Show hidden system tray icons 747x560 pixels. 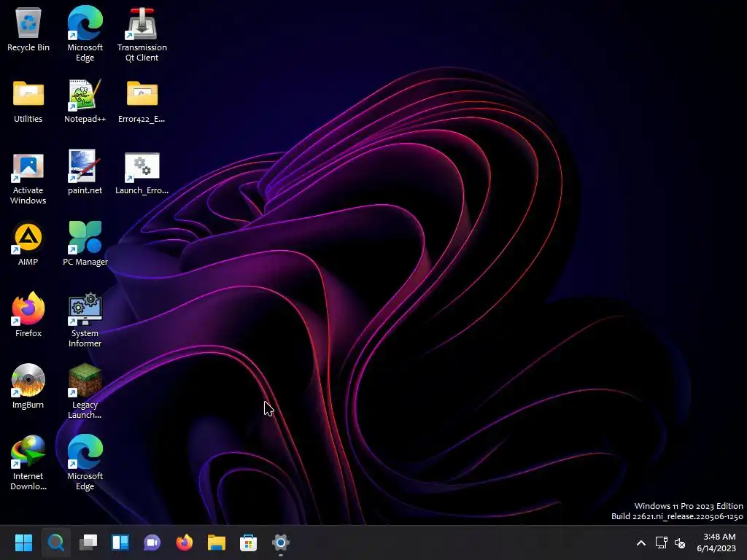[x=641, y=542]
